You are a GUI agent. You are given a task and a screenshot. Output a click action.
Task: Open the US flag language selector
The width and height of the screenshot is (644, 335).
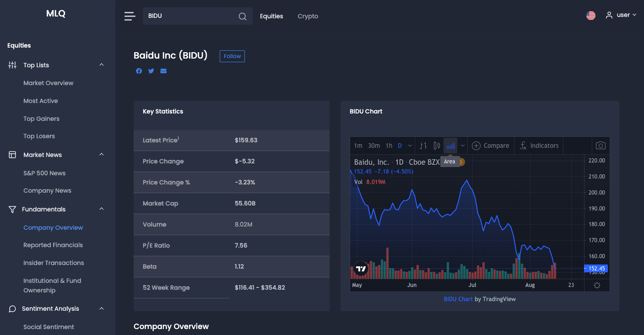coord(591,16)
